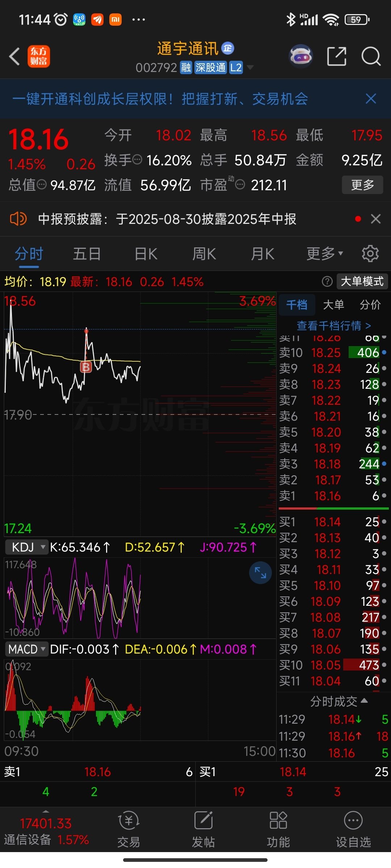Tap the battery indicator

[x=357, y=20]
